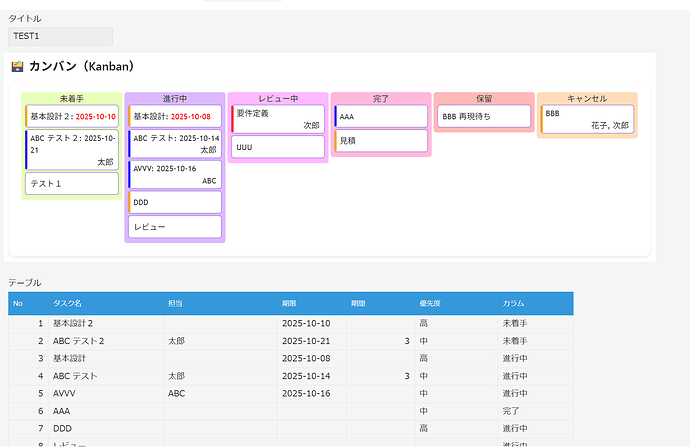This screenshot has width=690, height=447.
Task: Select the AVVV task name in table
Action: tap(64, 393)
